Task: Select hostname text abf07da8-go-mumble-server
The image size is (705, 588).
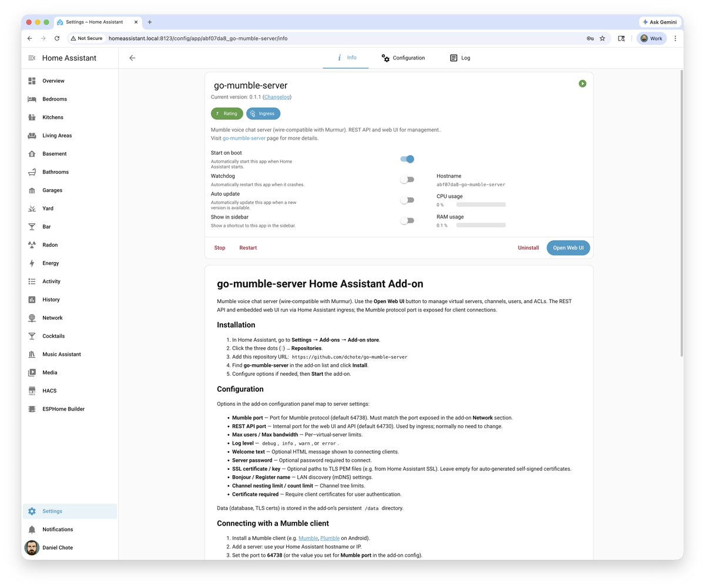Action: (471, 184)
